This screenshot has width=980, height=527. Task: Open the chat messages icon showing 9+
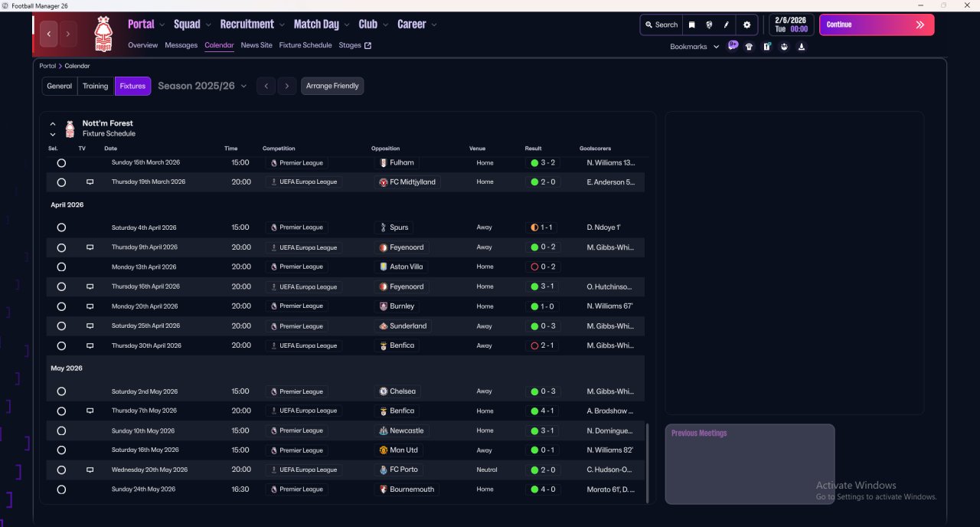click(x=733, y=46)
